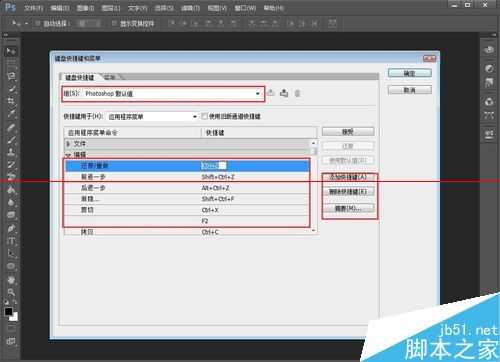The height and width of the screenshot is (362, 500).
Task: Select the Ellipse shape tool
Action: tap(11, 266)
